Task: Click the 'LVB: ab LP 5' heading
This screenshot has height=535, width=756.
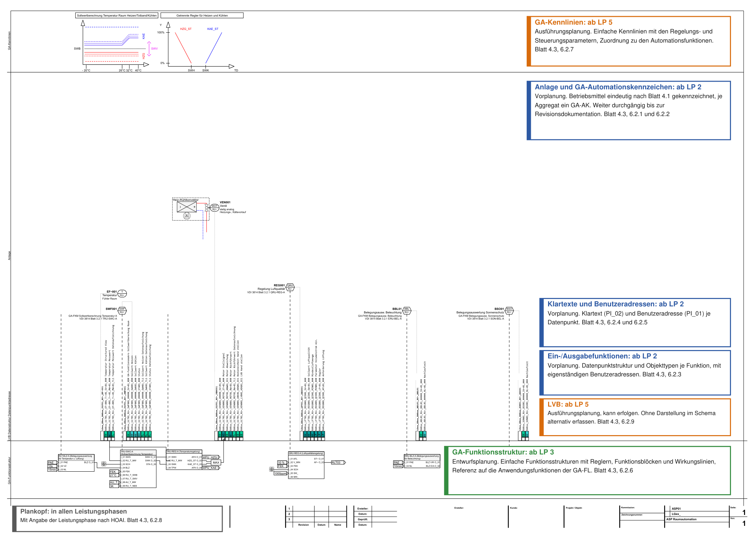Action: pos(568,404)
